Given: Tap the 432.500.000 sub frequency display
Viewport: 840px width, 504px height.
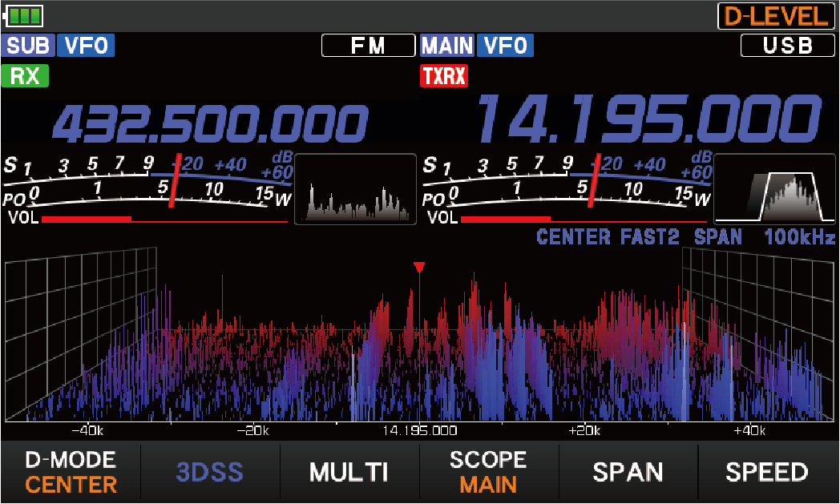Looking at the screenshot, I should pyautogui.click(x=209, y=124).
